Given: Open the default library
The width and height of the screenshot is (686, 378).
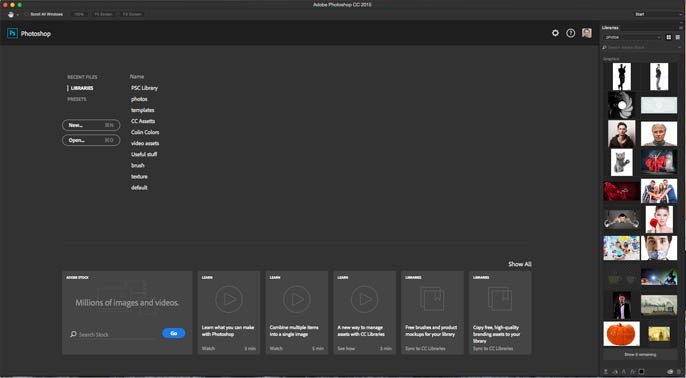Looking at the screenshot, I should coord(139,188).
